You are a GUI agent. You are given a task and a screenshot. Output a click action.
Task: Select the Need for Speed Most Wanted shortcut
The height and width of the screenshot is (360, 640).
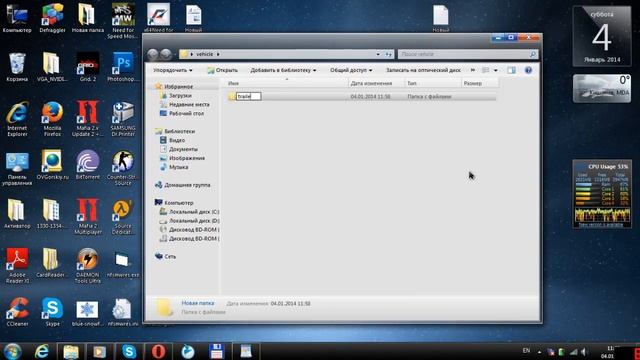[123, 21]
